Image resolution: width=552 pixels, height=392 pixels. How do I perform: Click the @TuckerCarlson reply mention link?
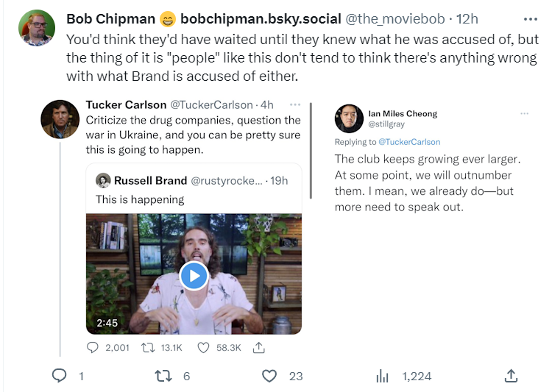pos(409,142)
